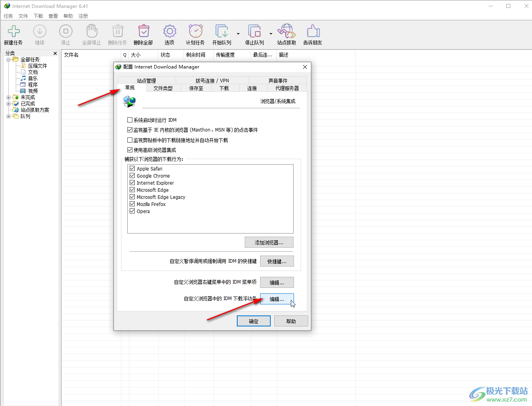Open 停止队列 dropdown arrow
Image resolution: width=532 pixels, height=406 pixels.
tap(271, 34)
